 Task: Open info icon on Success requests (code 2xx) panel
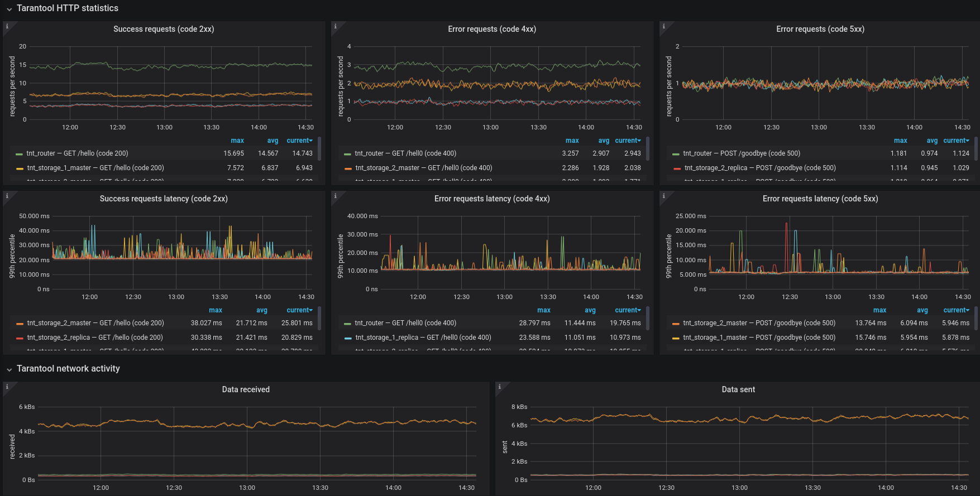click(x=7, y=26)
